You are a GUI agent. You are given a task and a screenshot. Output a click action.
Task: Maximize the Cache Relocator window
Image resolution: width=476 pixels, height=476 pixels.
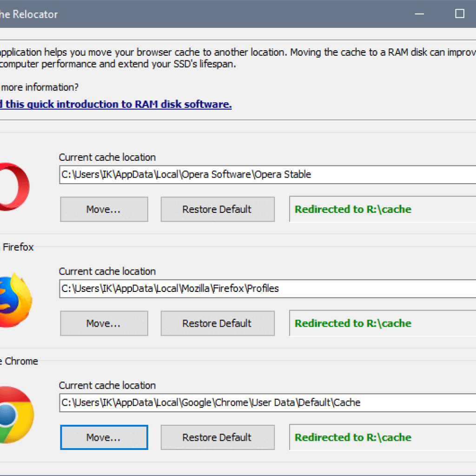click(460, 13)
